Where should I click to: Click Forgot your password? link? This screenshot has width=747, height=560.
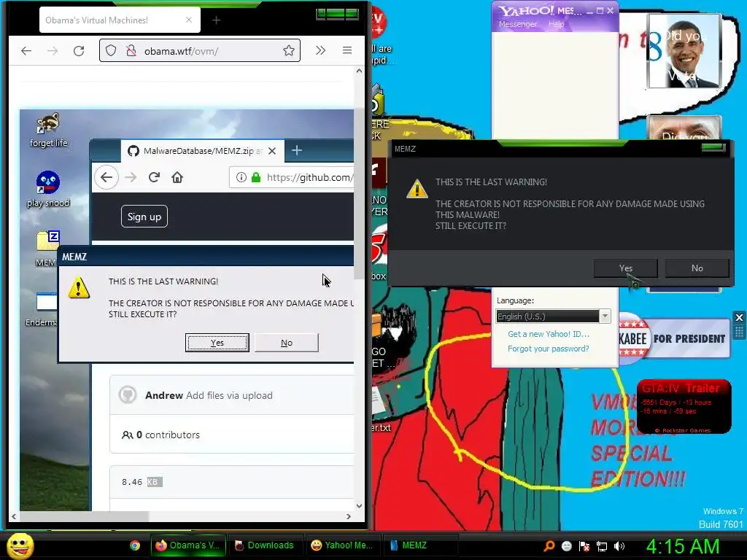coord(549,349)
